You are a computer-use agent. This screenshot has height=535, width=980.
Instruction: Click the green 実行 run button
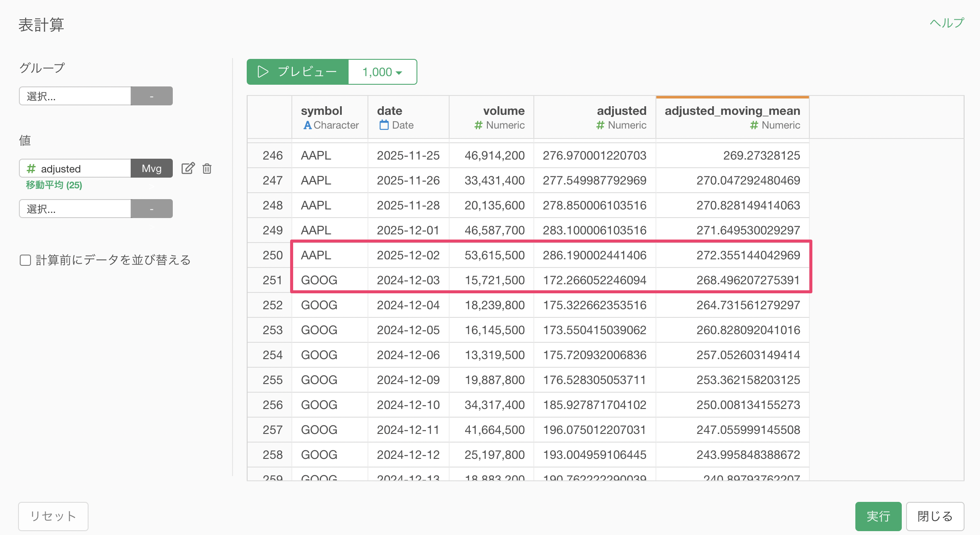878,516
